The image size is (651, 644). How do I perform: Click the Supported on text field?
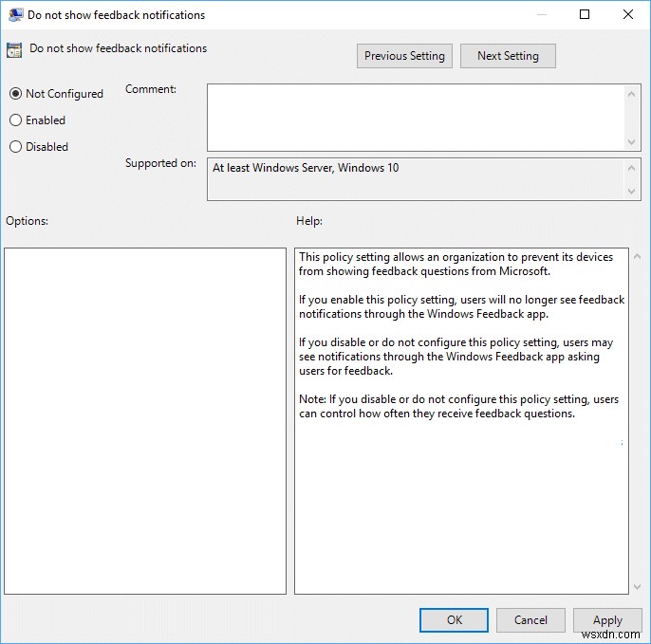point(416,179)
